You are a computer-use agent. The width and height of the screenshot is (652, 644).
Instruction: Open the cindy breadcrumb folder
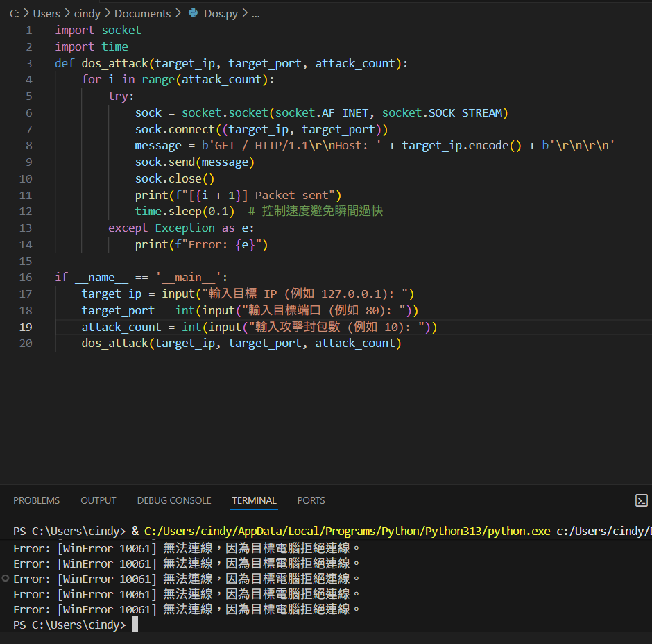(87, 14)
